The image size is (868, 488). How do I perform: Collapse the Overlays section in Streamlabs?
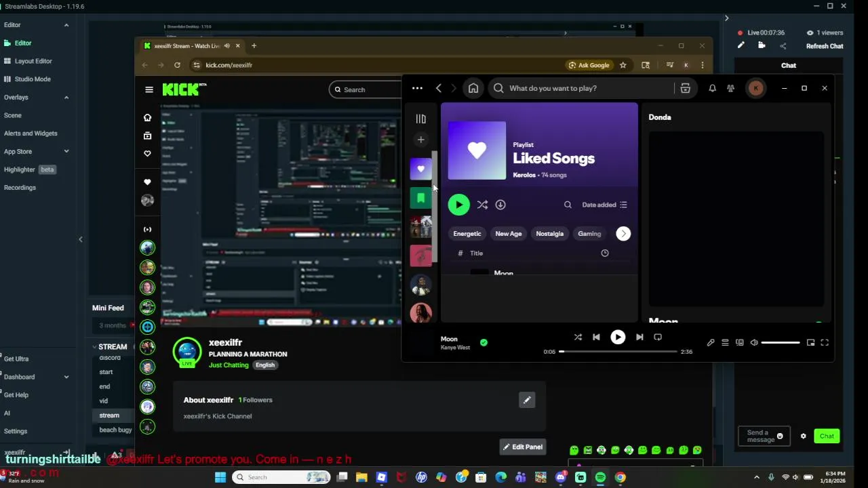[66, 98]
